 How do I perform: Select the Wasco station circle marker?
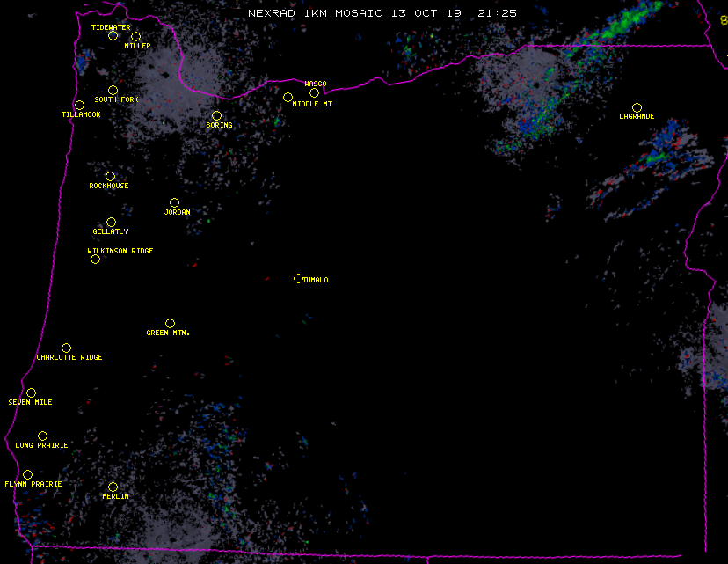tap(314, 92)
